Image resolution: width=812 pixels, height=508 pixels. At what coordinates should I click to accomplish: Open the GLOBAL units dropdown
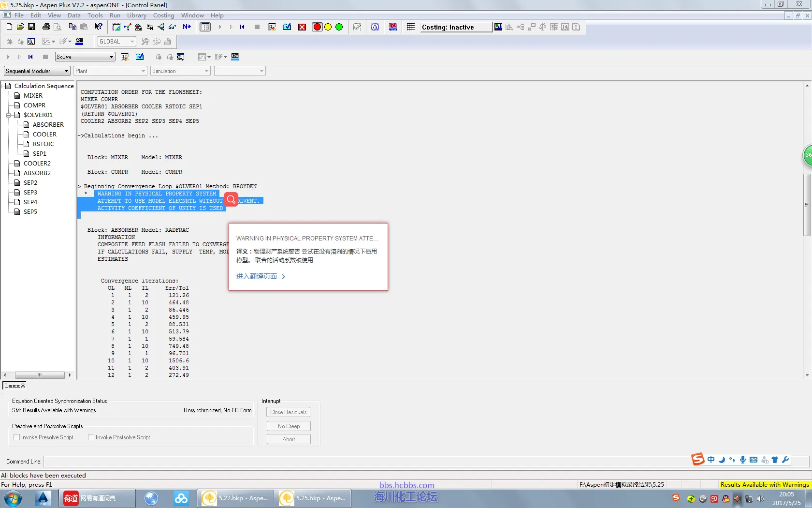point(116,42)
